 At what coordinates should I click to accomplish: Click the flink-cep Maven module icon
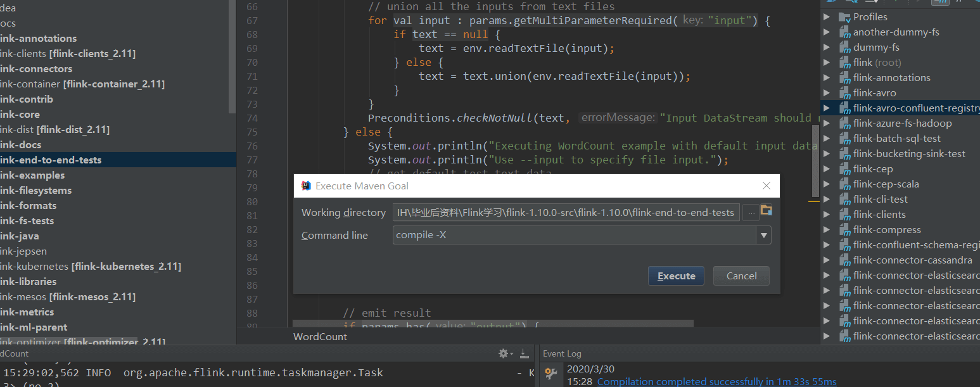pos(844,169)
